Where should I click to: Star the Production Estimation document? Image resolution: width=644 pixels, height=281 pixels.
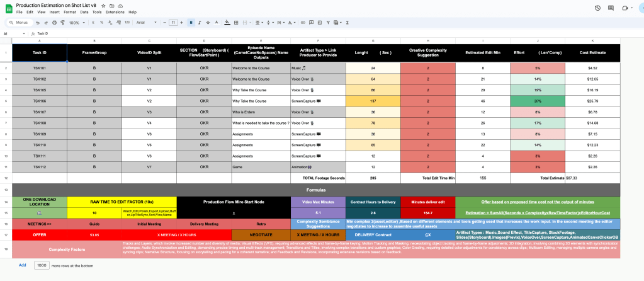pyautogui.click(x=103, y=6)
